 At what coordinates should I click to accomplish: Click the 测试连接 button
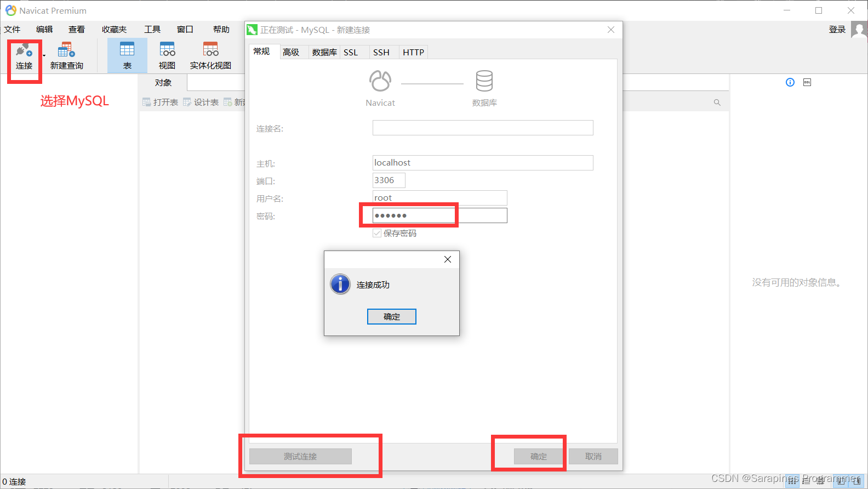pos(300,456)
